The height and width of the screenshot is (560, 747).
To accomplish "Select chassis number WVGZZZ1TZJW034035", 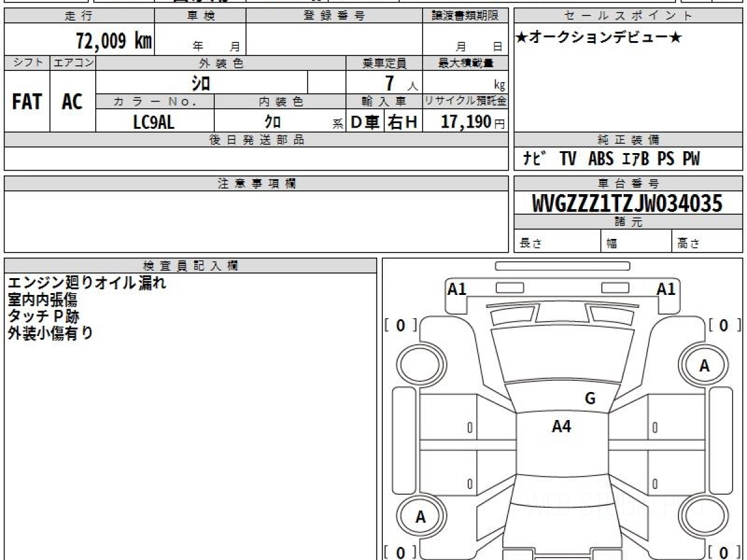I will [628, 203].
